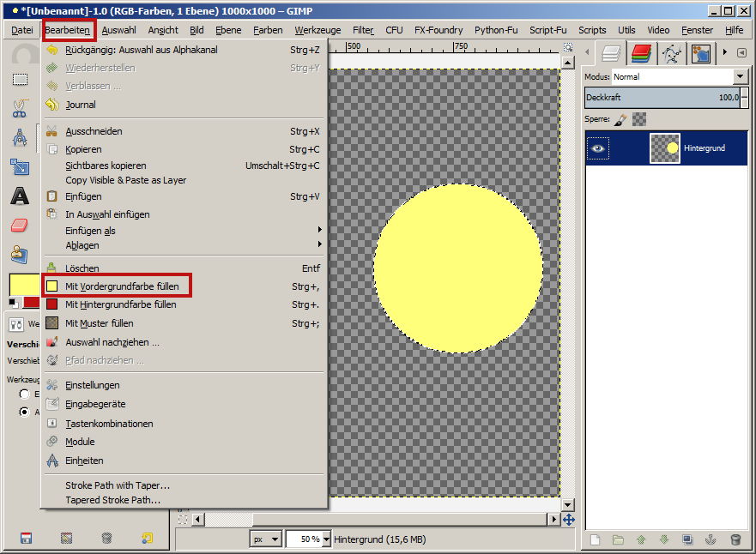
Task: Toggle the lock alpha channel checkerboard icon
Action: pyautogui.click(x=638, y=119)
